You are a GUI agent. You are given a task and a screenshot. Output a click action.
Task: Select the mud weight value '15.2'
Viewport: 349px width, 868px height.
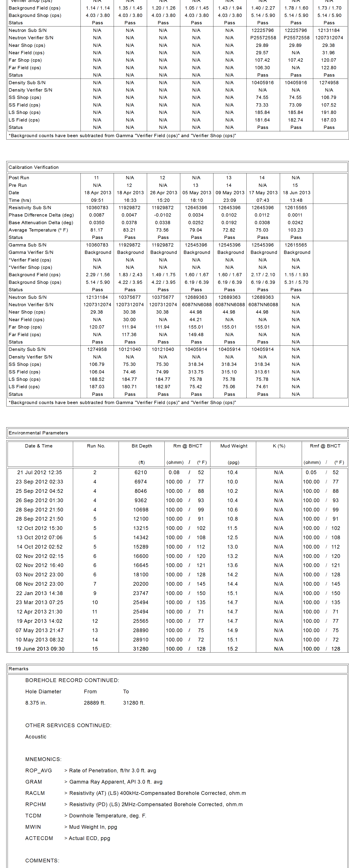tap(233, 649)
